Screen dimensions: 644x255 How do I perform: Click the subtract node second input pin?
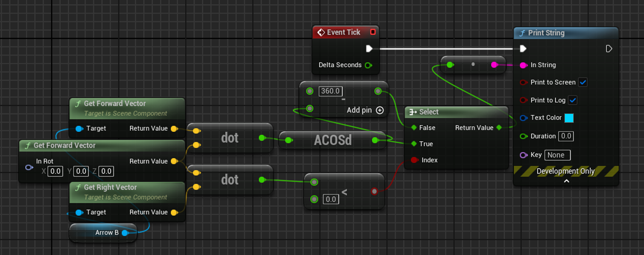point(310,108)
